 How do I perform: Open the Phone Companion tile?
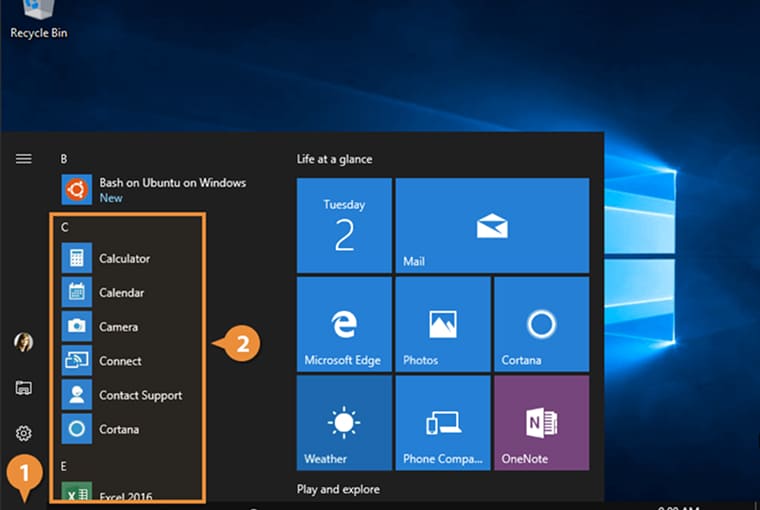[x=442, y=423]
